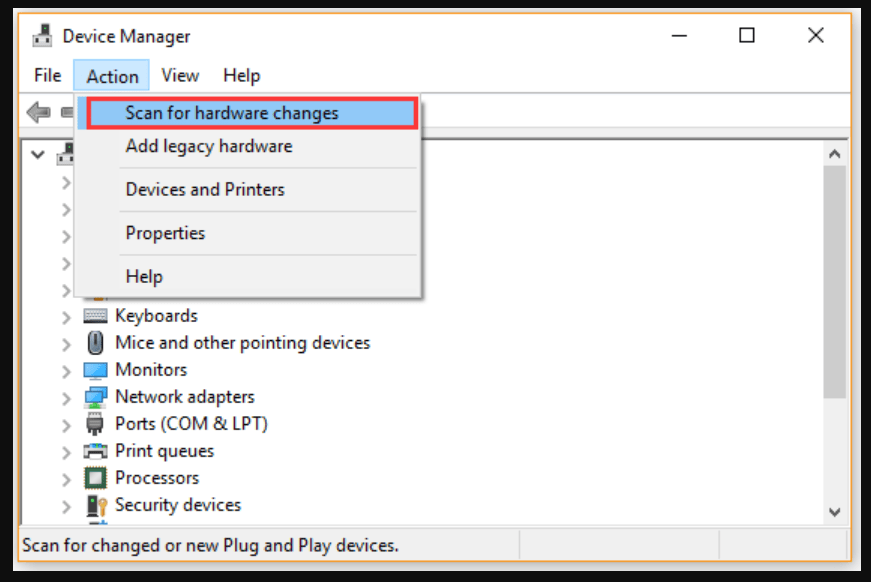Image resolution: width=871 pixels, height=582 pixels.
Task: Open the View menu
Action: [180, 75]
